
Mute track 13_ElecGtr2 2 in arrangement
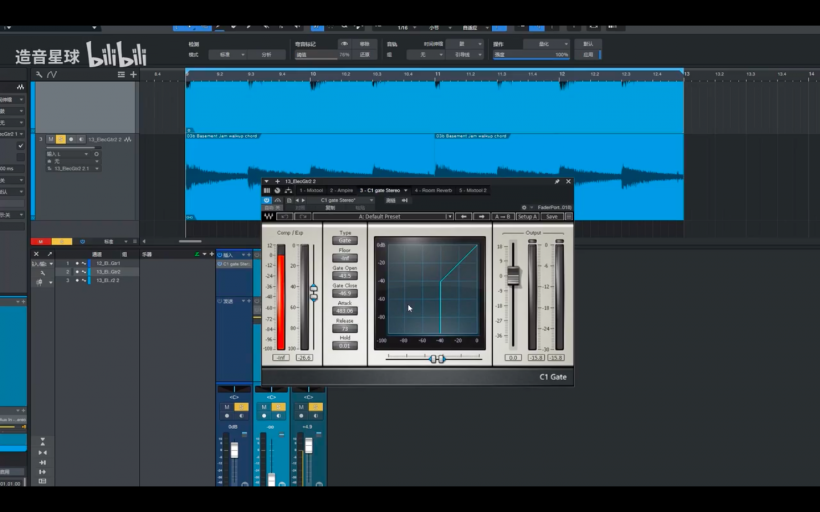(51, 140)
